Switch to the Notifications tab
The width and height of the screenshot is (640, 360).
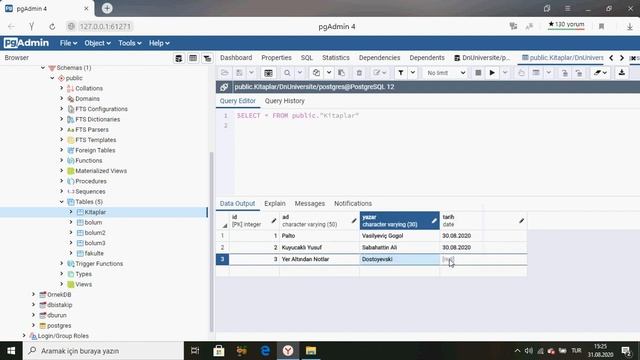pyautogui.click(x=353, y=203)
